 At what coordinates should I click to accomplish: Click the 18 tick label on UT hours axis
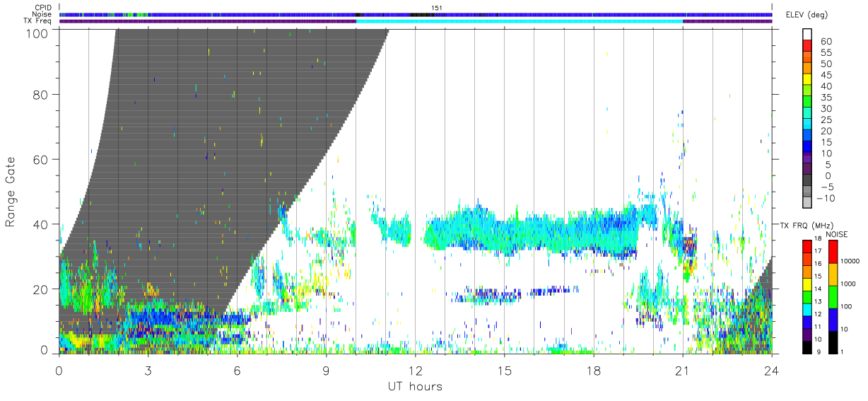point(594,370)
